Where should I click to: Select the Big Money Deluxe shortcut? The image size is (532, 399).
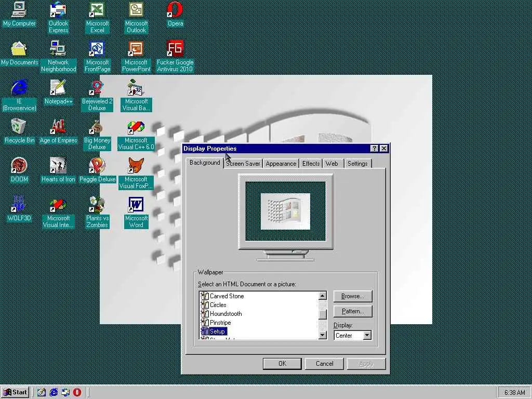click(97, 135)
